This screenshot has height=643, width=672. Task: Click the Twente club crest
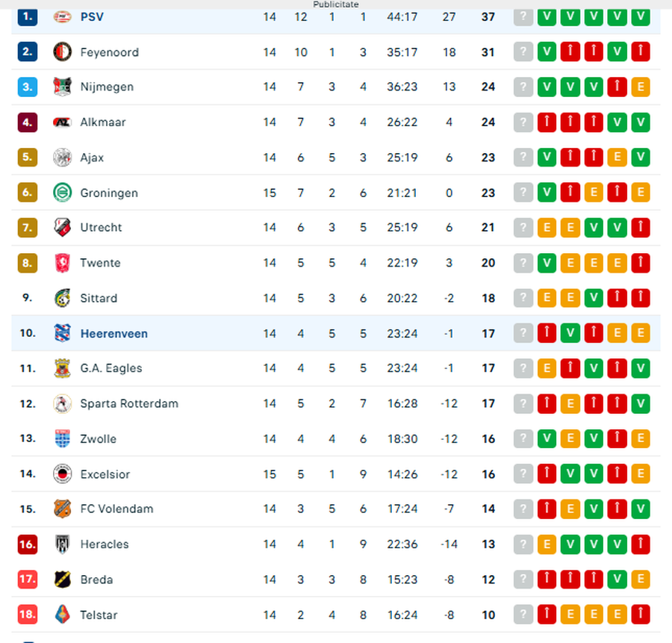pyautogui.click(x=62, y=263)
